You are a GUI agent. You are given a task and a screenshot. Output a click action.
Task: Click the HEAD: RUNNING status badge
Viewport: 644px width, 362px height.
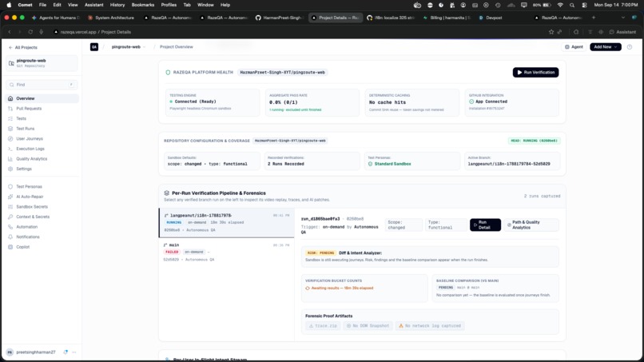pos(534,141)
